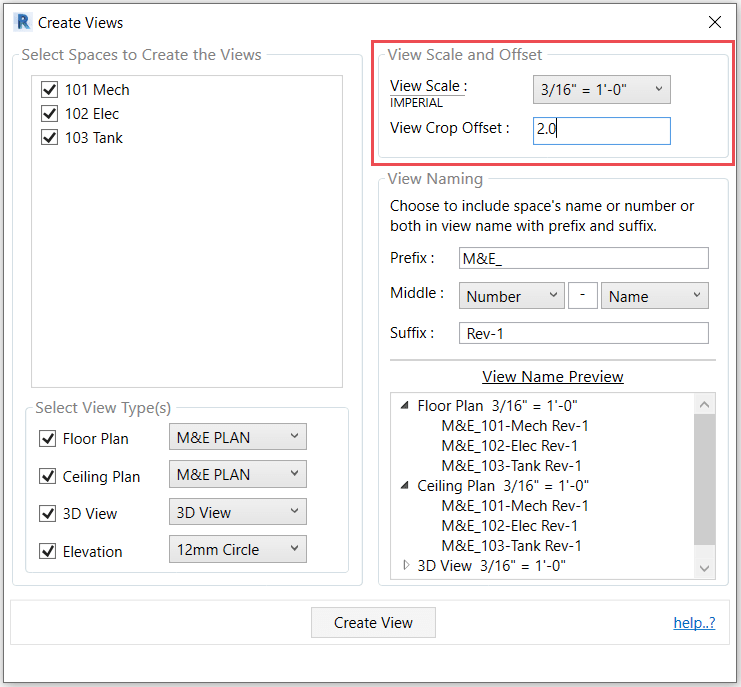Uncheck the 101 Mech space checkbox
The width and height of the screenshot is (741, 687).
tap(50, 89)
